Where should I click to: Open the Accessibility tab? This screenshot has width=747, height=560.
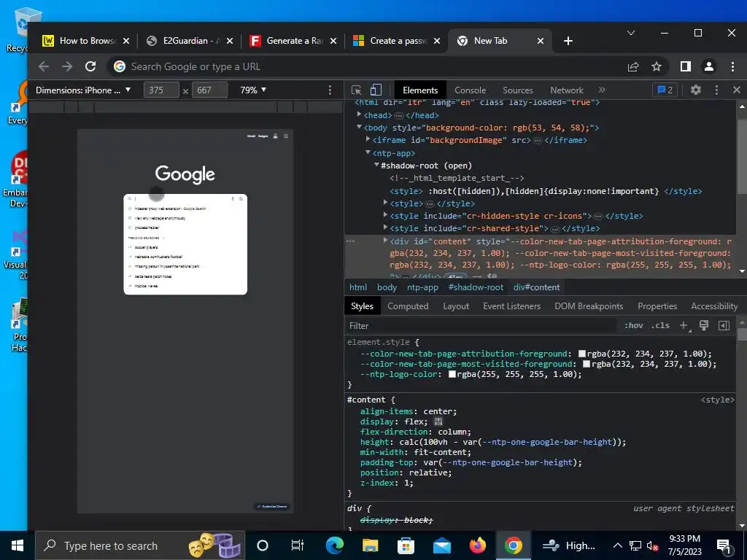[714, 306]
